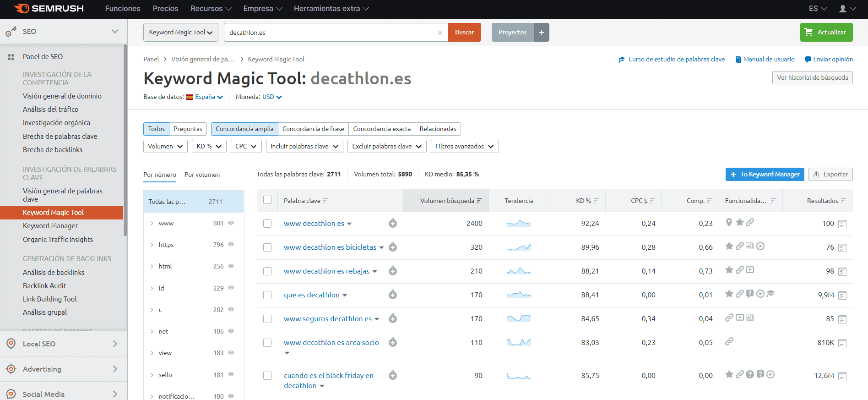Click sort icon on KD % column
The image size is (868, 400).
[x=596, y=201]
